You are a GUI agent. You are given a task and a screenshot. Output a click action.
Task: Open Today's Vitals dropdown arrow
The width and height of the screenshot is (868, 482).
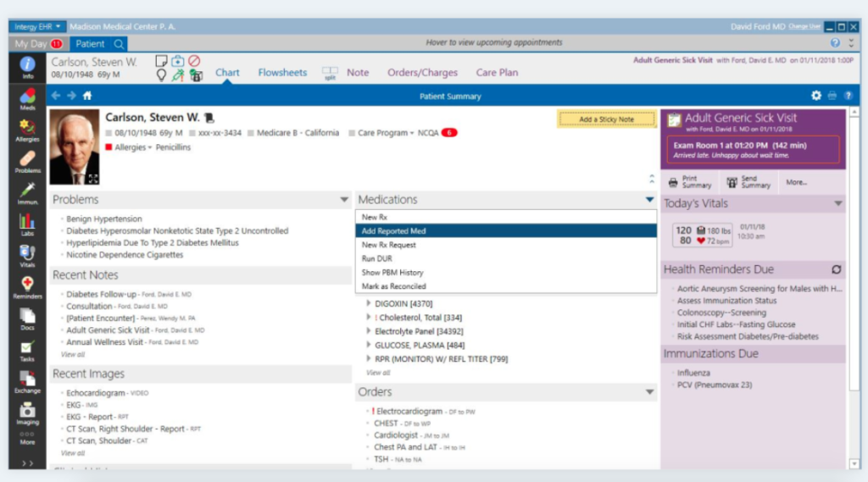pyautogui.click(x=838, y=203)
